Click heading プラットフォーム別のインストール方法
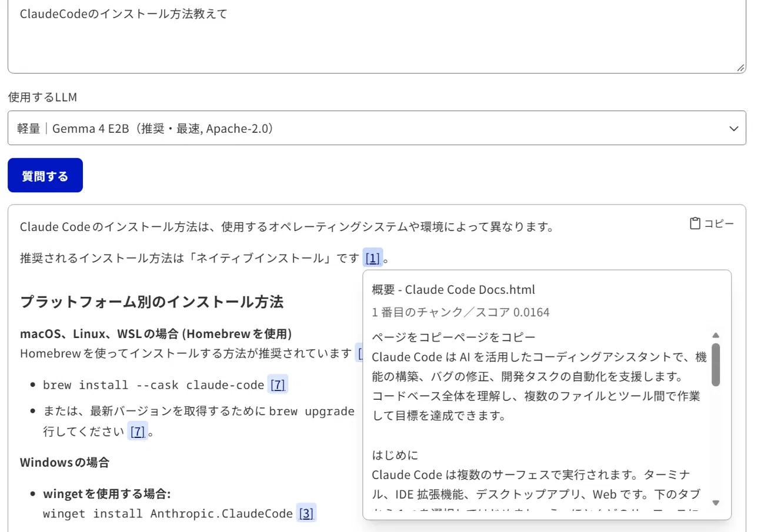This screenshot has height=532, width=774. (152, 302)
